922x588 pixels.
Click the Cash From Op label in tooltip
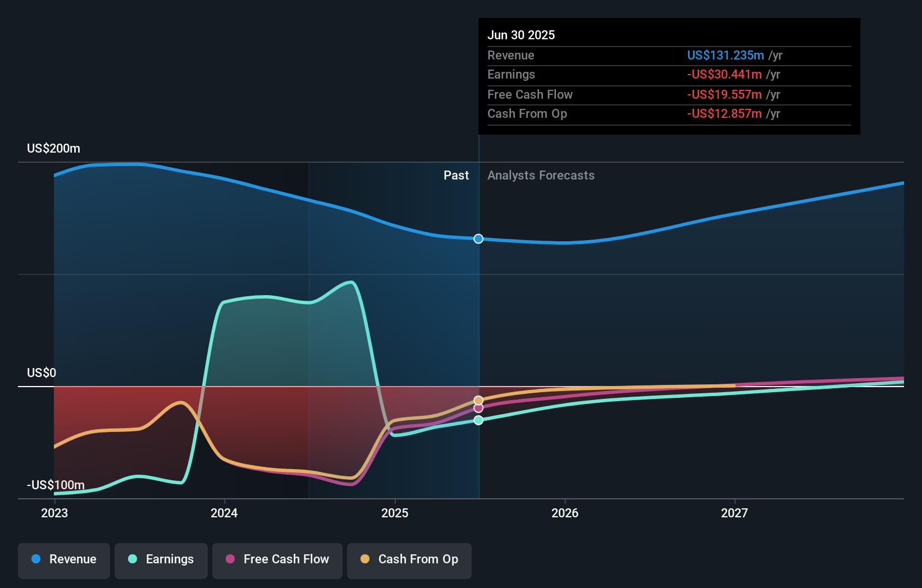[x=527, y=114]
